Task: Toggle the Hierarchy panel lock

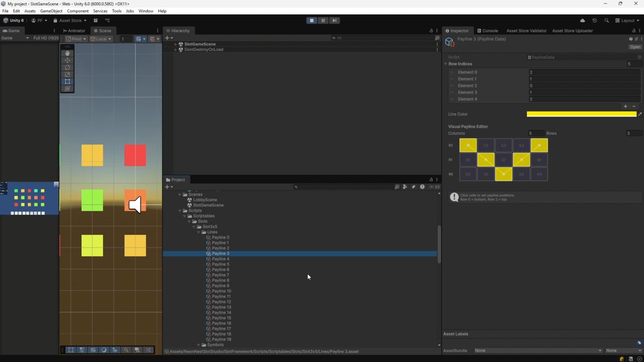Action: click(x=431, y=31)
